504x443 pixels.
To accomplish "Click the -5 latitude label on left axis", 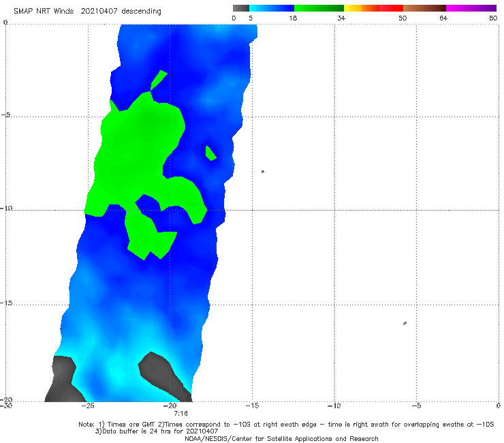I will (x=5, y=114).
